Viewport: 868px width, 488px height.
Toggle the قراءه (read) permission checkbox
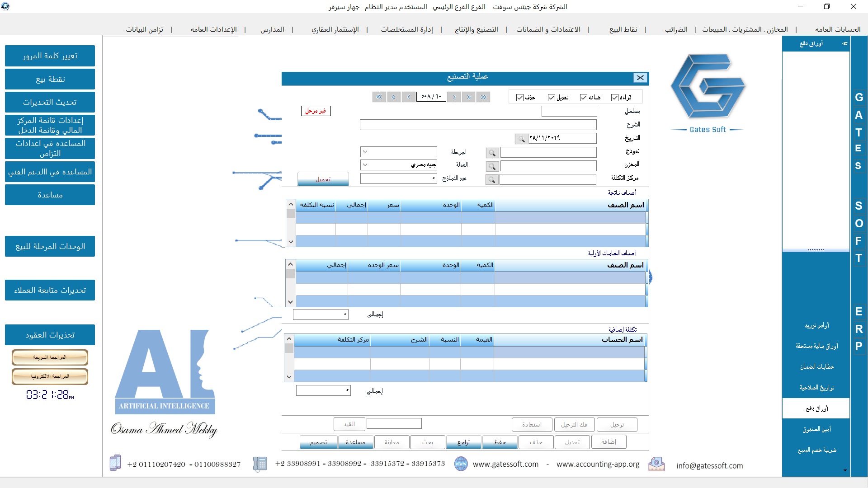coord(614,98)
